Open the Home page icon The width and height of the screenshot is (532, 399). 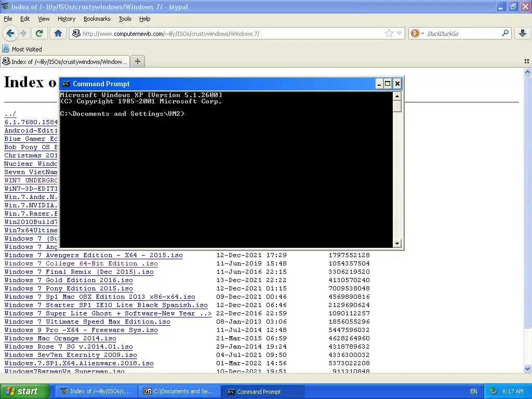click(x=58, y=33)
